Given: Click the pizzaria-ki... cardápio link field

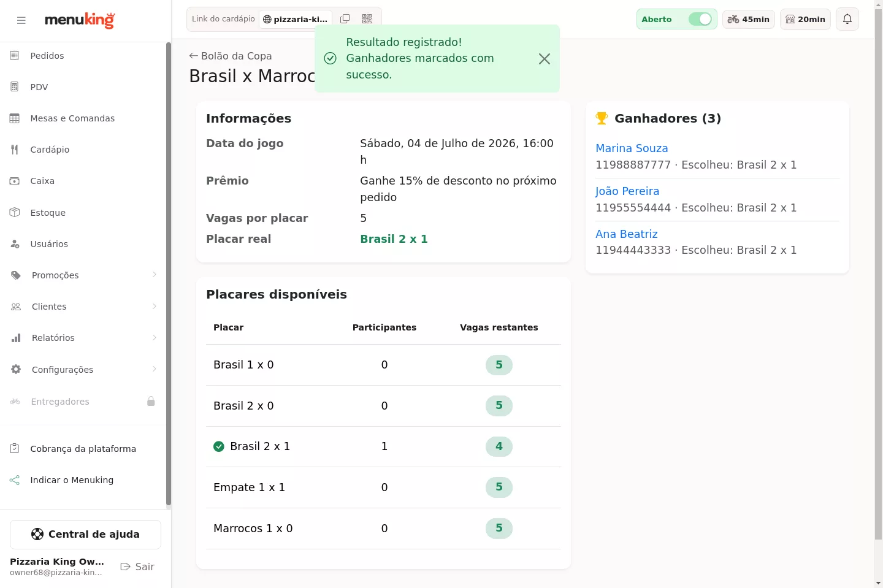Looking at the screenshot, I should 296,19.
